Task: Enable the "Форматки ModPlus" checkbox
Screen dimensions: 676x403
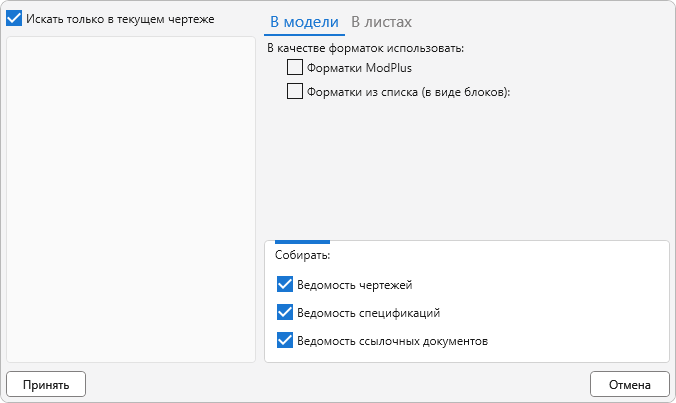Action: click(295, 67)
